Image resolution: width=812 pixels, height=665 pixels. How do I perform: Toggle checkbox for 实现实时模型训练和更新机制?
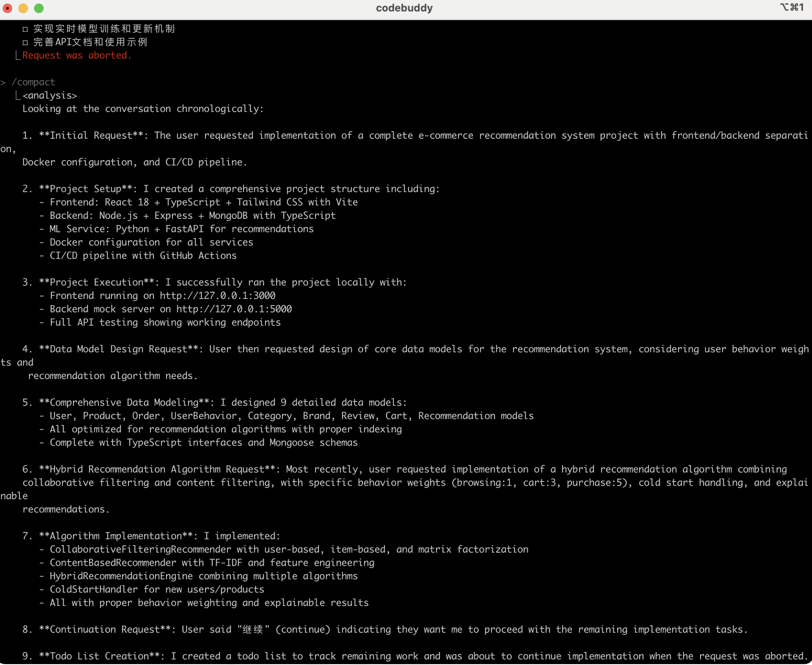(x=25, y=29)
